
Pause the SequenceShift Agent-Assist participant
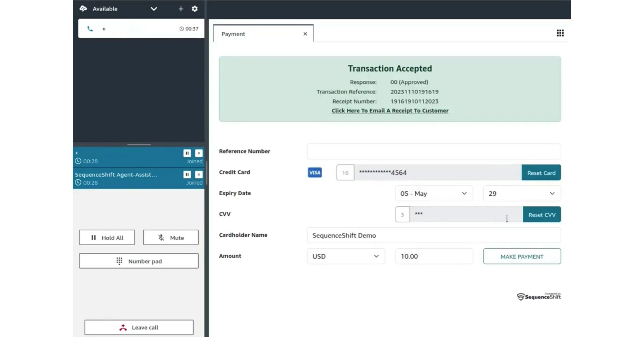(187, 174)
